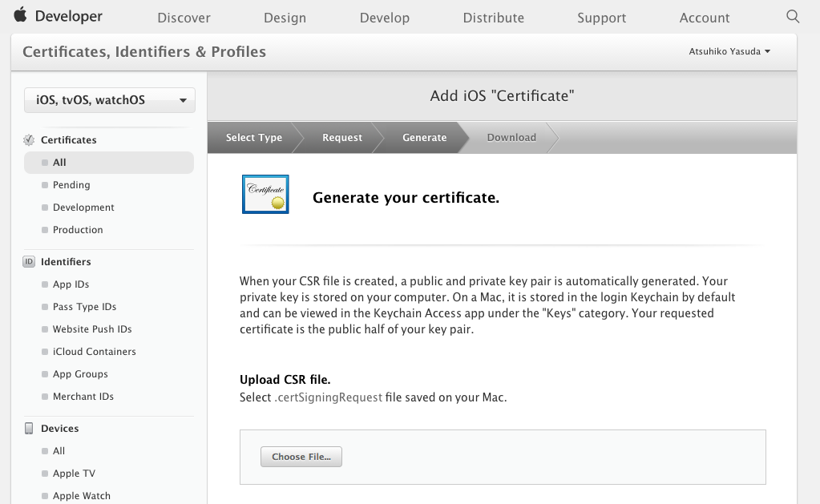Open the iOS, tvOS, watchOS platform dropdown
The image size is (820, 504).
tap(110, 100)
